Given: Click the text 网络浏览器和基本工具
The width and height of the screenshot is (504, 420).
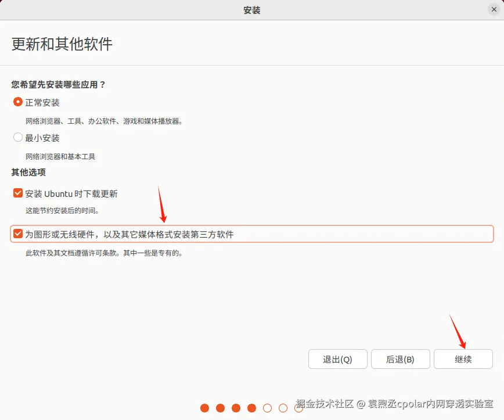Looking at the screenshot, I should click(60, 157).
